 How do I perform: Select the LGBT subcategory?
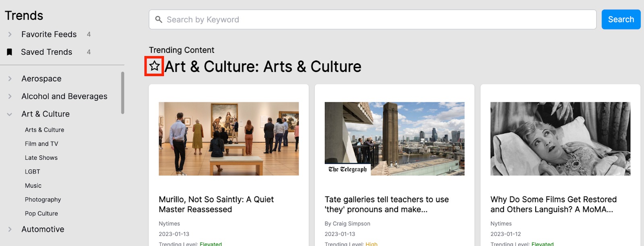pos(33,172)
